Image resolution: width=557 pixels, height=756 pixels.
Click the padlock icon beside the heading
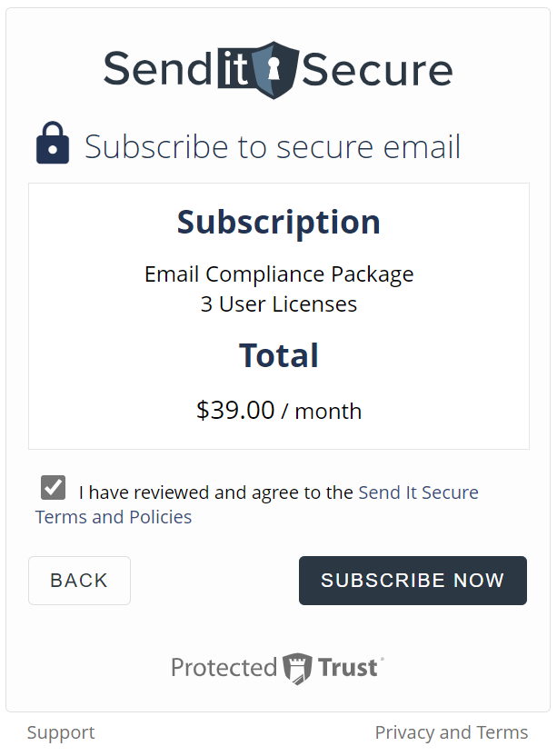53,144
